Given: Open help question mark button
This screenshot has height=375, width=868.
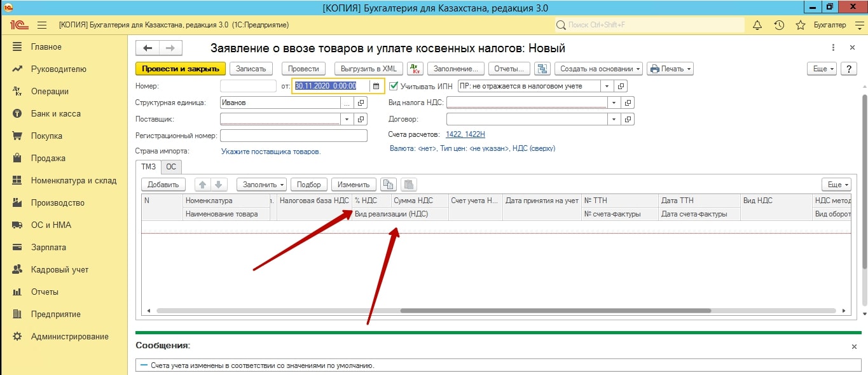Looking at the screenshot, I should tap(848, 69).
